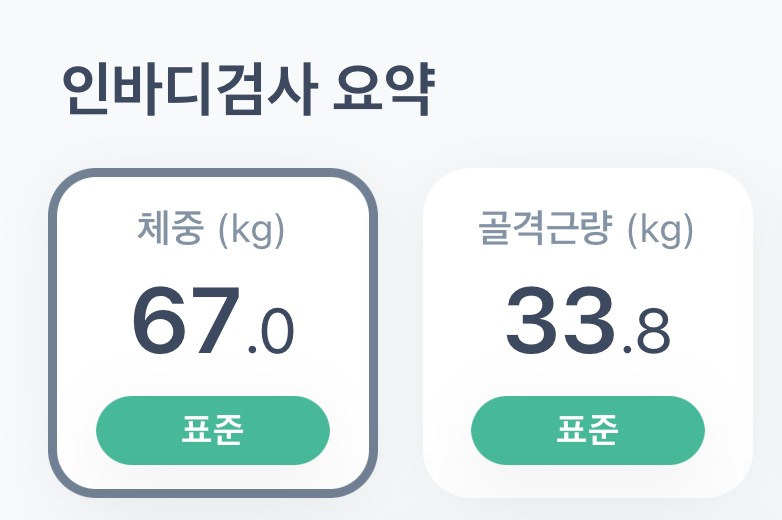This screenshot has width=782, height=520.
Task: Click the 인바디검사 요약 heading
Action: pos(247,91)
